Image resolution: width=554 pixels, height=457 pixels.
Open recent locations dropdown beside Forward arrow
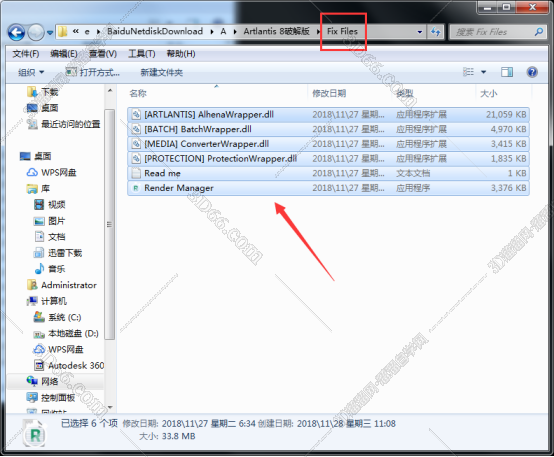(50, 33)
